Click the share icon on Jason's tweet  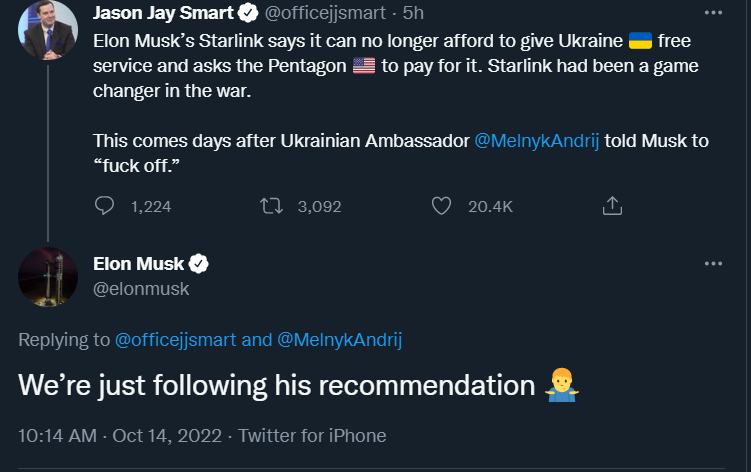(x=613, y=206)
